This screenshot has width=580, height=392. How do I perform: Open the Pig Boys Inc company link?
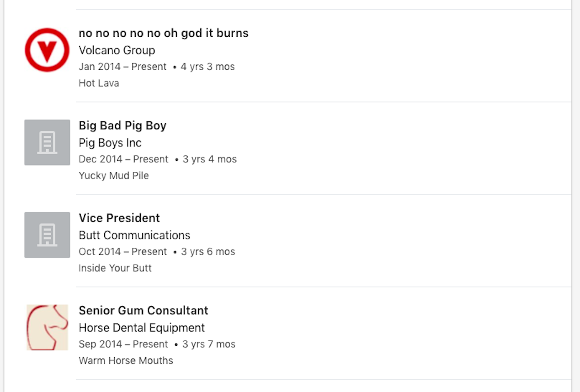(110, 143)
